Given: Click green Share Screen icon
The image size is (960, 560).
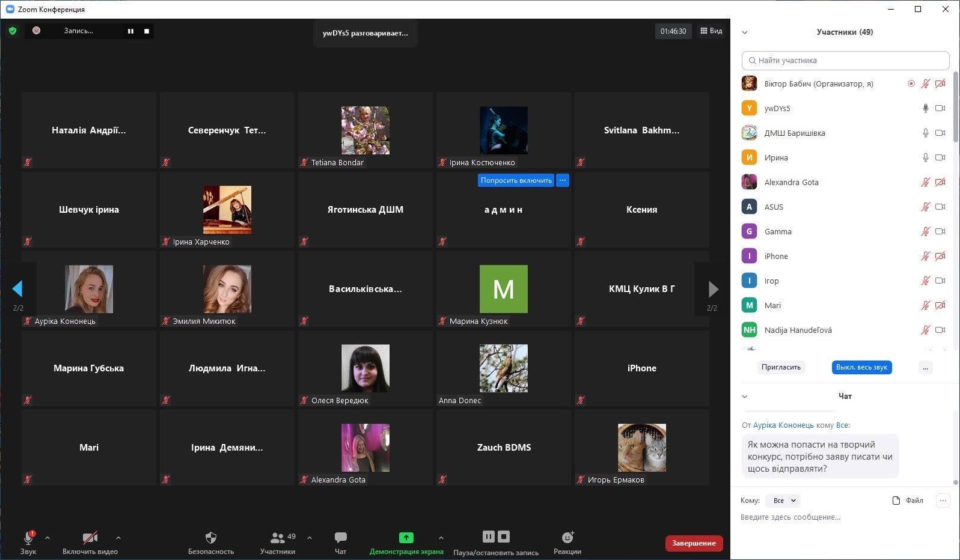Looking at the screenshot, I should (x=406, y=537).
